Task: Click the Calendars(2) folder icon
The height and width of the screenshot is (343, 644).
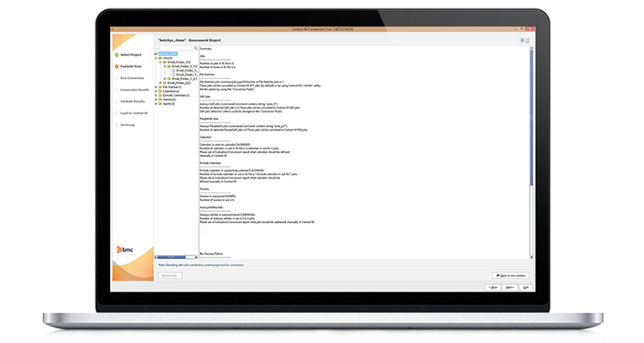Action: pos(160,90)
